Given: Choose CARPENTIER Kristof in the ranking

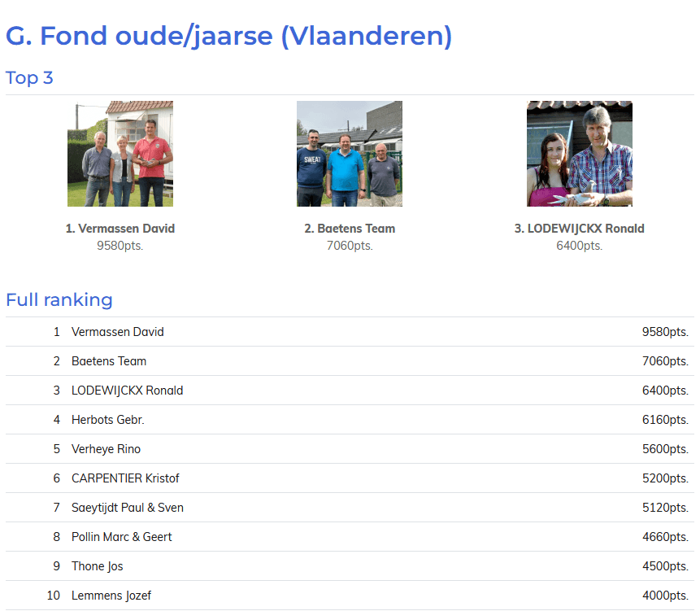Looking at the screenshot, I should tap(125, 478).
